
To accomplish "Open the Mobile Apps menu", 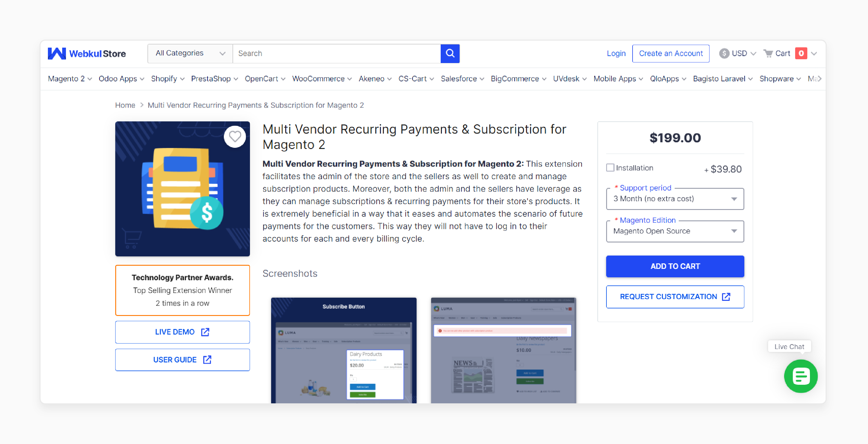I will 618,79.
